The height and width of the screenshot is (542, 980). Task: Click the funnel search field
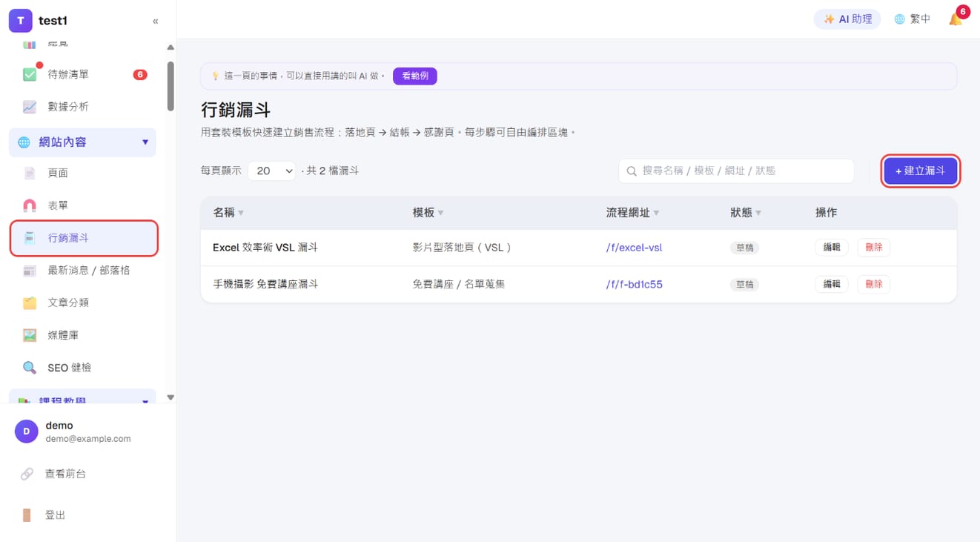point(736,171)
